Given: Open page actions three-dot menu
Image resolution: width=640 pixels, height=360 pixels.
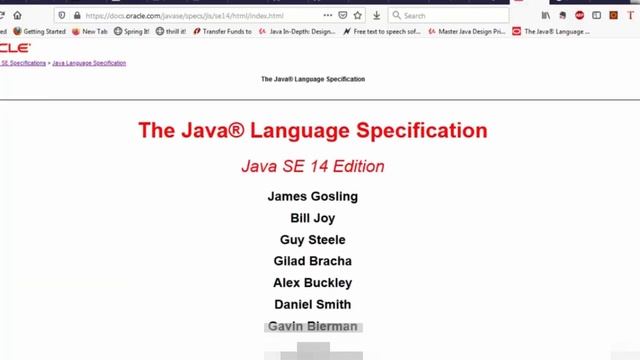Looking at the screenshot, I should pyautogui.click(x=327, y=16).
